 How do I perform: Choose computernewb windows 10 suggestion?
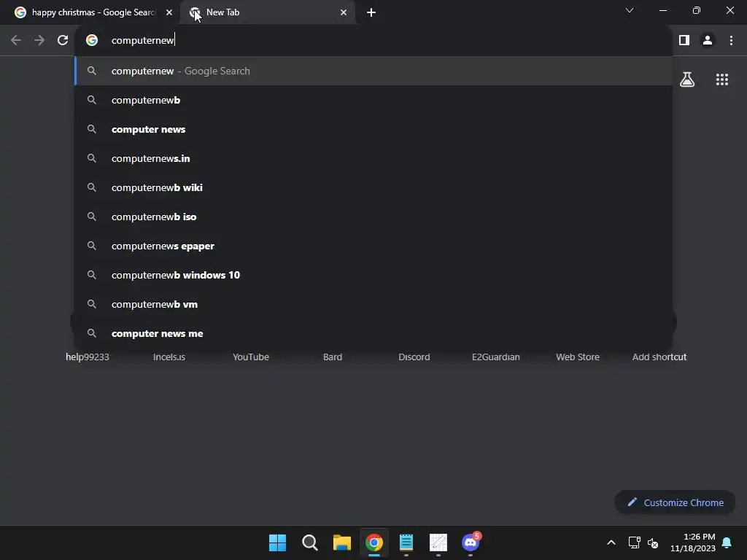coord(373,275)
